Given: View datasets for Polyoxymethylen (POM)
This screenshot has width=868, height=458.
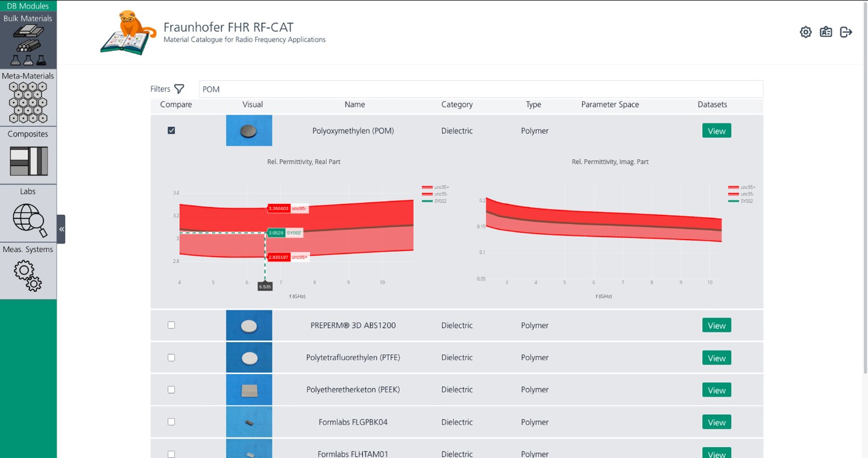Looking at the screenshot, I should tap(717, 131).
